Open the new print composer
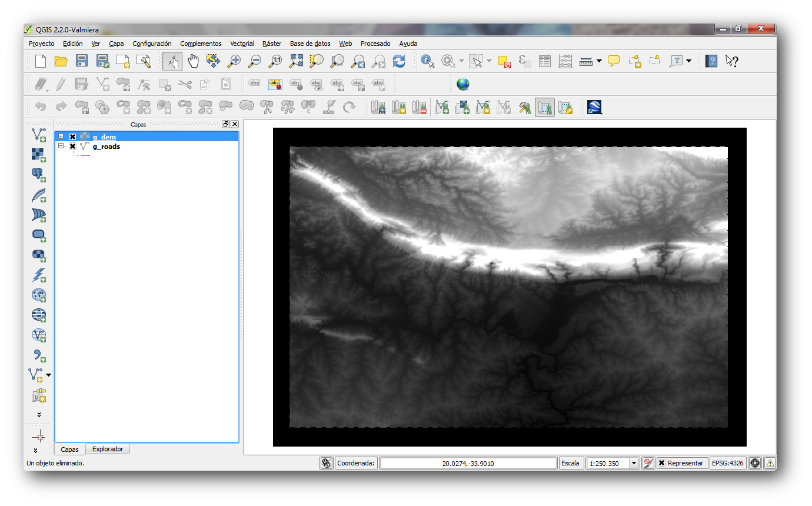 click(x=122, y=61)
